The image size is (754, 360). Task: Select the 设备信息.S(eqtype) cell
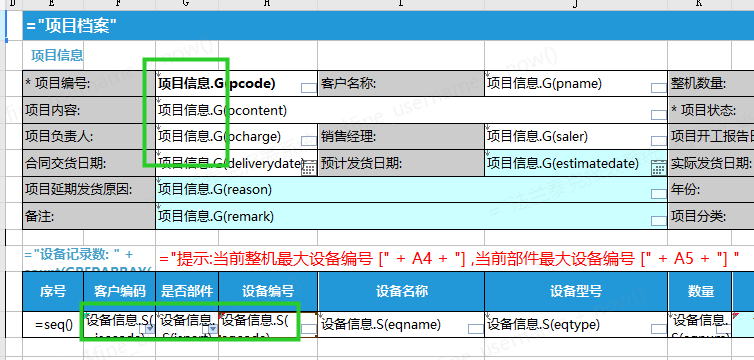(576, 324)
